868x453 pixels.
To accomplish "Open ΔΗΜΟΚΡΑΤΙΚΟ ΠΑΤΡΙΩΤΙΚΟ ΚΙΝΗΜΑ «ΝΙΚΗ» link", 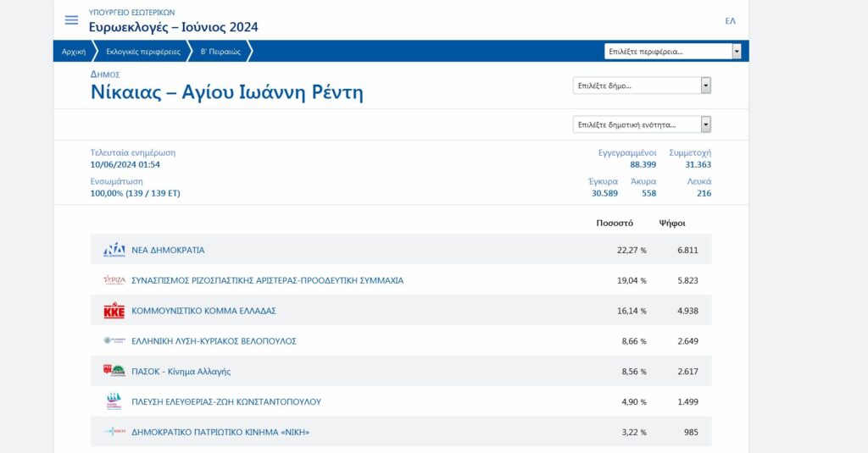I will tap(220, 433).
